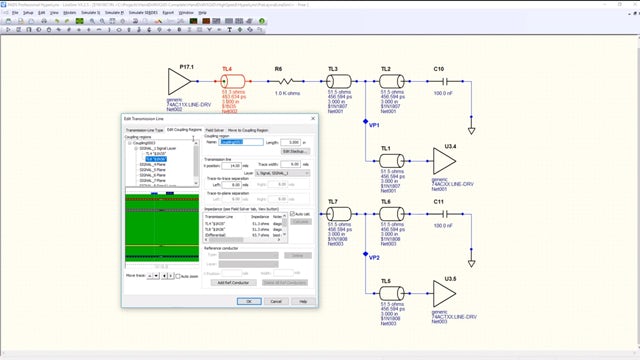640x360 pixels.
Task: Click the zoom magnifier toolbar icon
Action: point(93,21)
